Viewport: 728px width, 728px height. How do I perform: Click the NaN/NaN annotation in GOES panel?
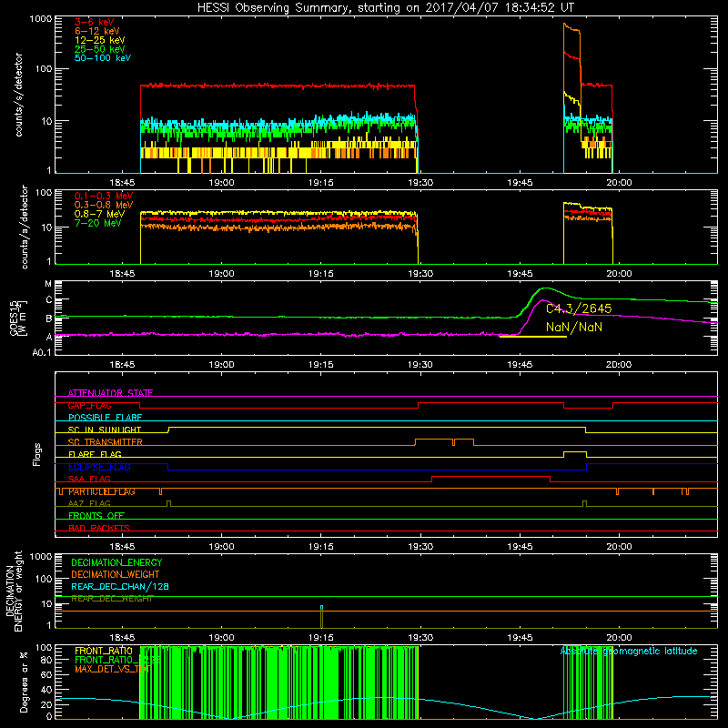pos(574,327)
